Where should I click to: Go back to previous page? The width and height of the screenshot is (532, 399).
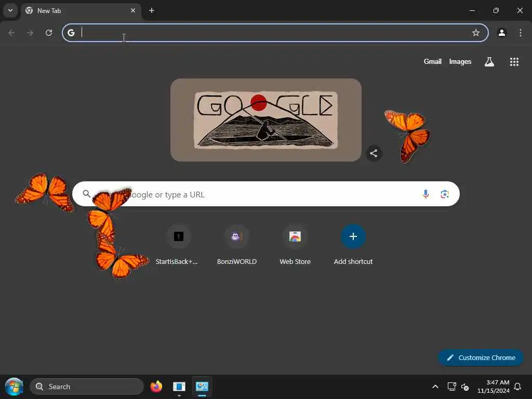click(x=11, y=33)
